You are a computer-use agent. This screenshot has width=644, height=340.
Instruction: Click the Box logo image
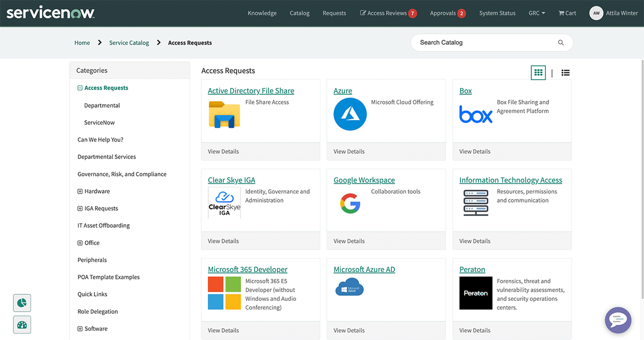coord(476,114)
